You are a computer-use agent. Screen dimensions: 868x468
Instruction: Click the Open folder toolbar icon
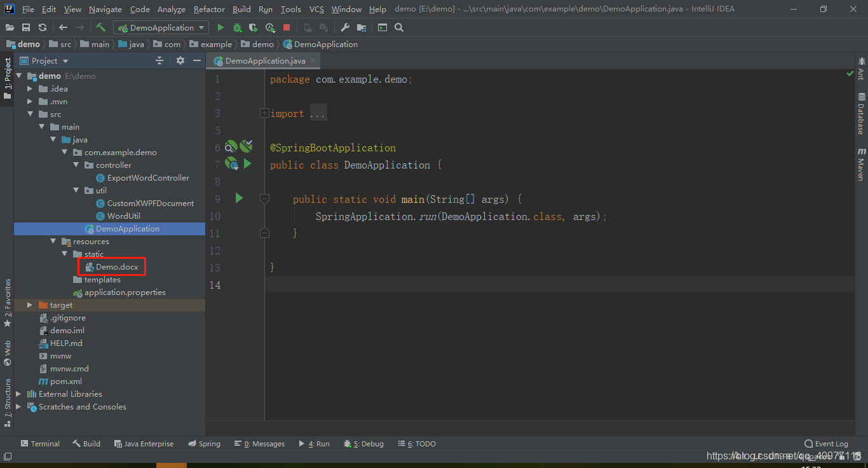click(10, 27)
